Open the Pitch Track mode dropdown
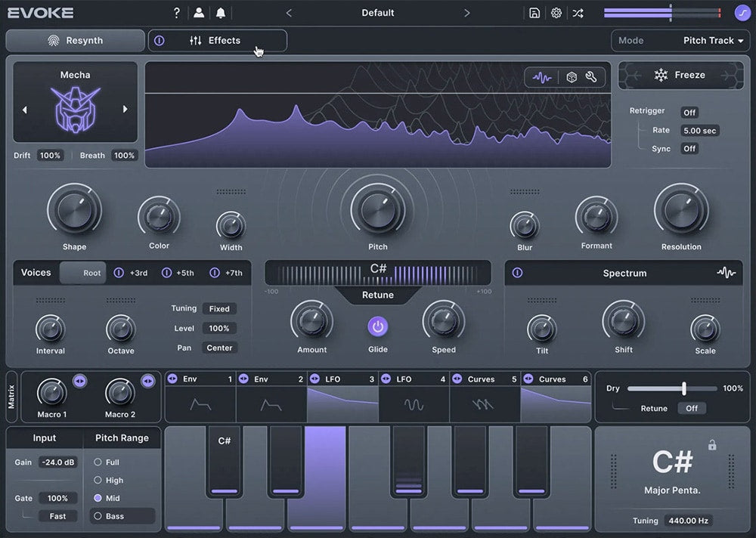The height and width of the screenshot is (538, 756). tap(714, 41)
